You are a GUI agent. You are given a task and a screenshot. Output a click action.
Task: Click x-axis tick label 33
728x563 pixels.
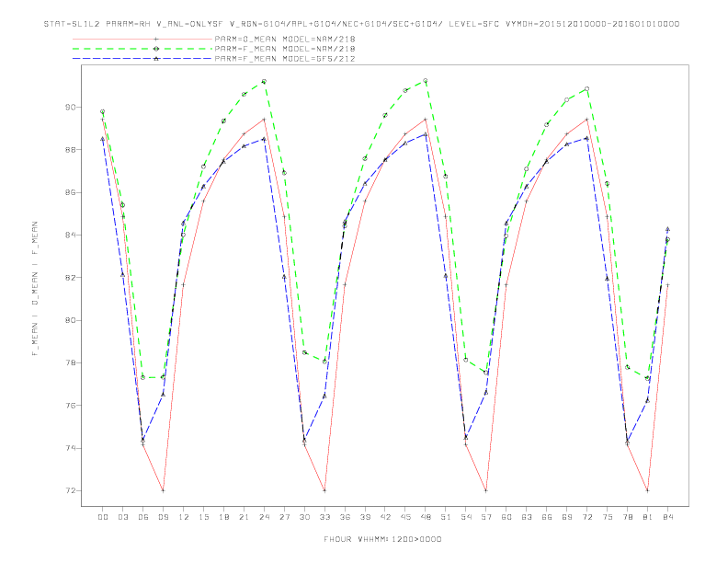tap(325, 517)
